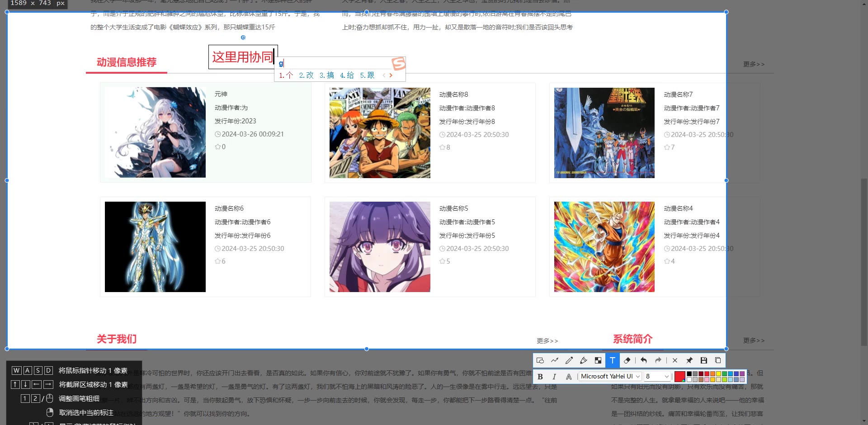Pick the white color swatch
The width and height of the screenshot is (868, 425).
coord(689,379)
